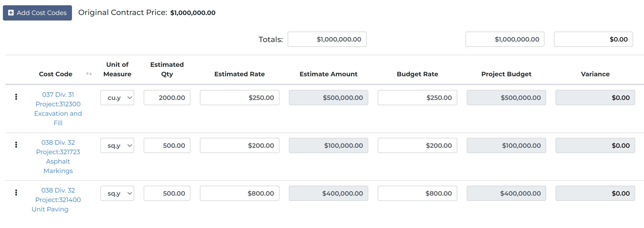Sort the table by Cost Code column
Screen dimensions: 644x228
coord(89,74)
